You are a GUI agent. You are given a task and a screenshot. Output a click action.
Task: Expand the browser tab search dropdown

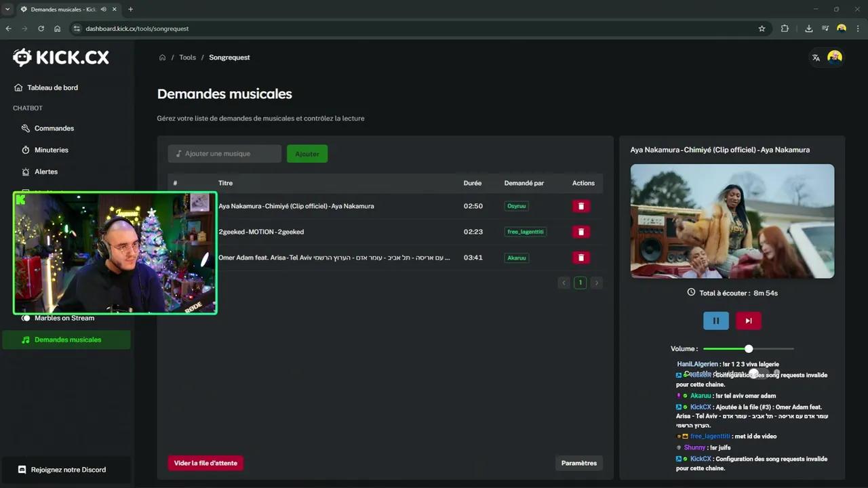(7, 9)
